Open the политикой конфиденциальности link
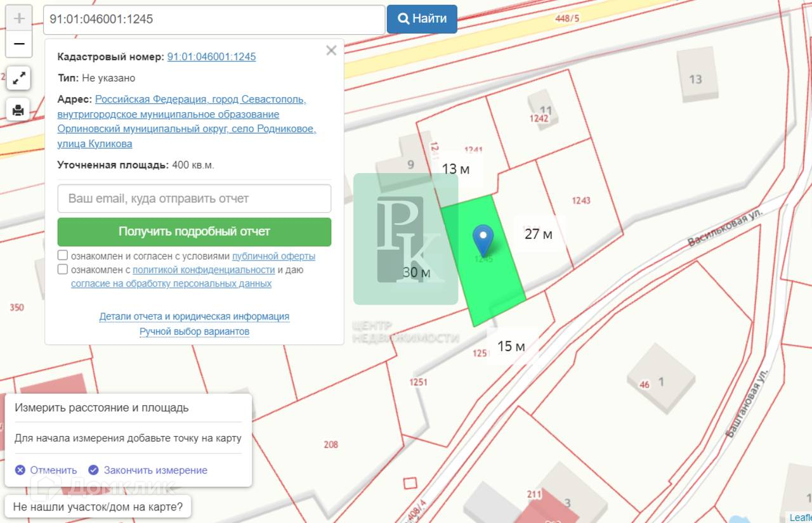 [x=204, y=270]
